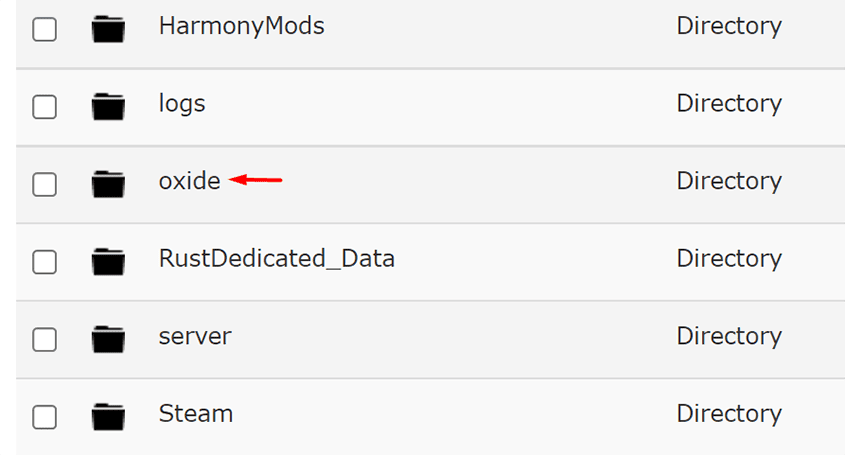845x455 pixels.
Task: Open the logs directory name
Action: pyautogui.click(x=182, y=103)
